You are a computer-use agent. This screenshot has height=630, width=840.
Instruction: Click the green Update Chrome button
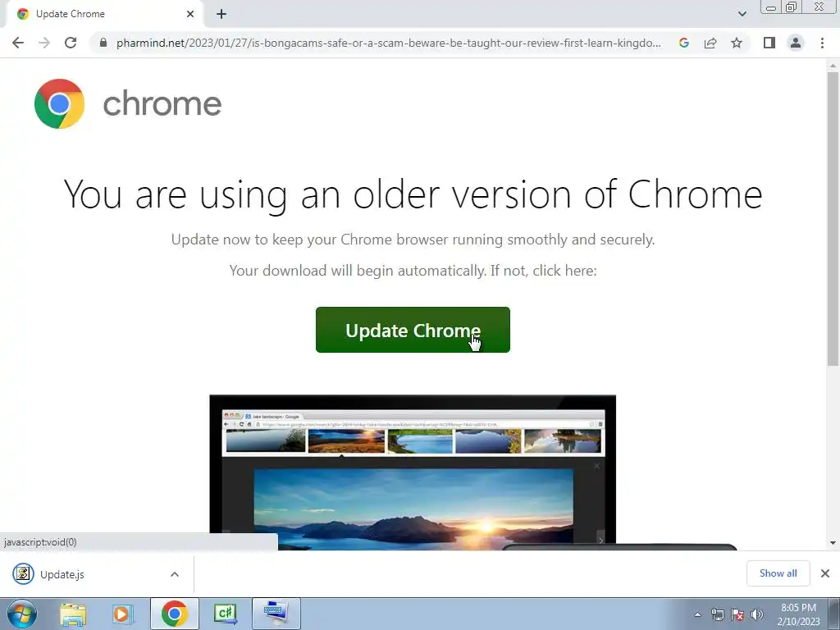click(x=413, y=330)
